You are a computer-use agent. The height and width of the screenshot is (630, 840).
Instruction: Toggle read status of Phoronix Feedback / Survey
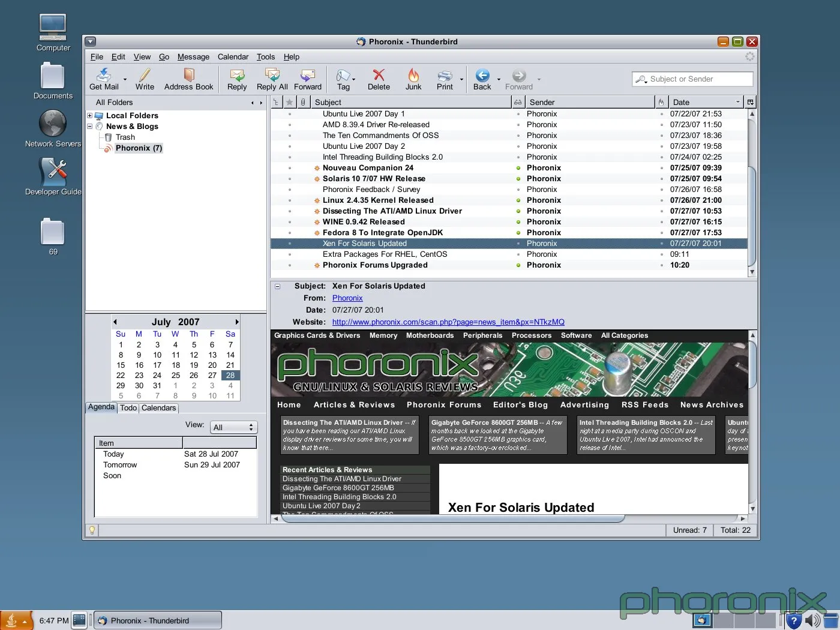pos(518,190)
